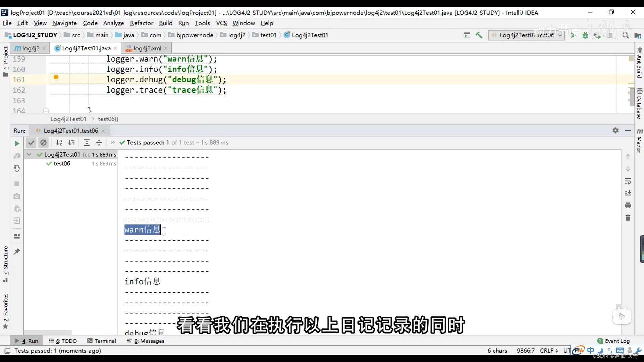Click the intention lightbulb on line 161

point(56,78)
